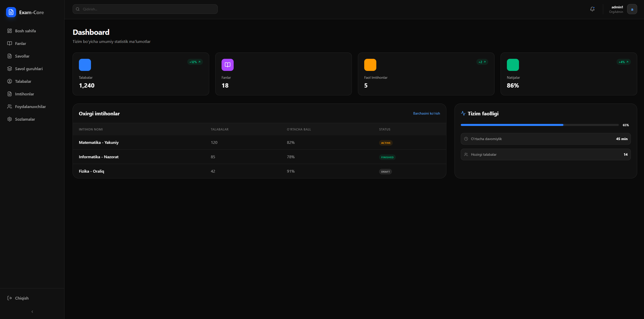The image size is (644, 319).
Task: Click the Barchasini ko'rish link
Action: [426, 113]
